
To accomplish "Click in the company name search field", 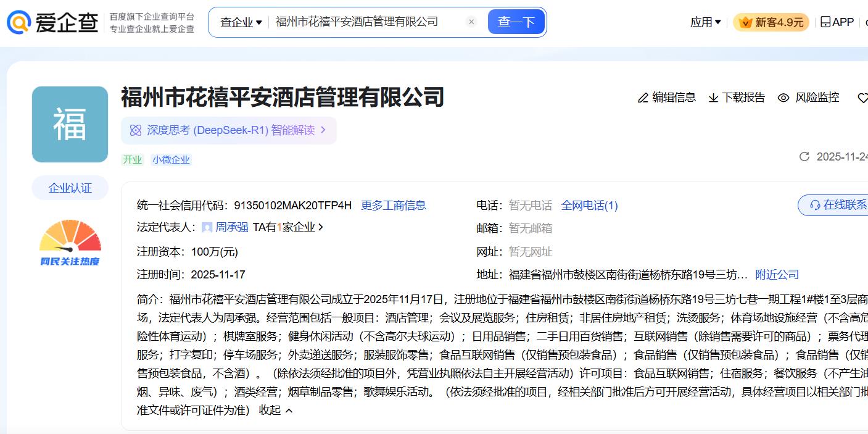I will pos(364,22).
